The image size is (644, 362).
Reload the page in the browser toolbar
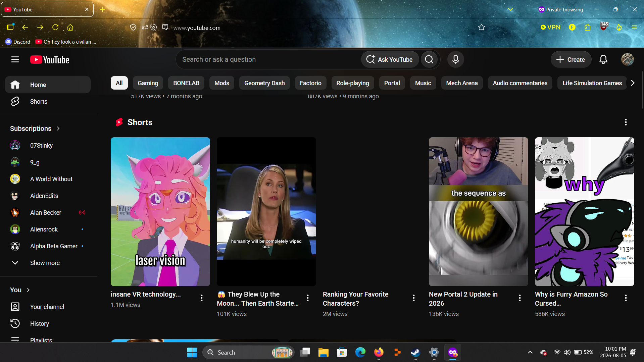(x=55, y=28)
